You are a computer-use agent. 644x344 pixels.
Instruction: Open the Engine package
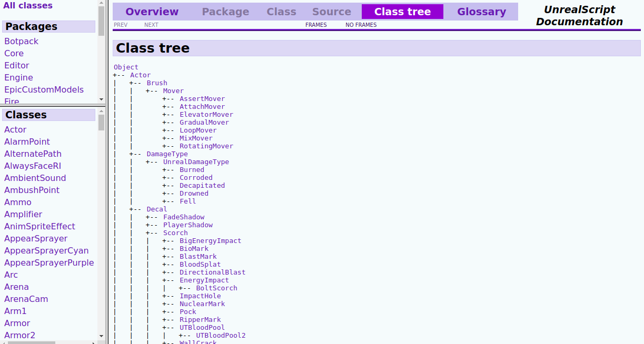[x=18, y=77]
